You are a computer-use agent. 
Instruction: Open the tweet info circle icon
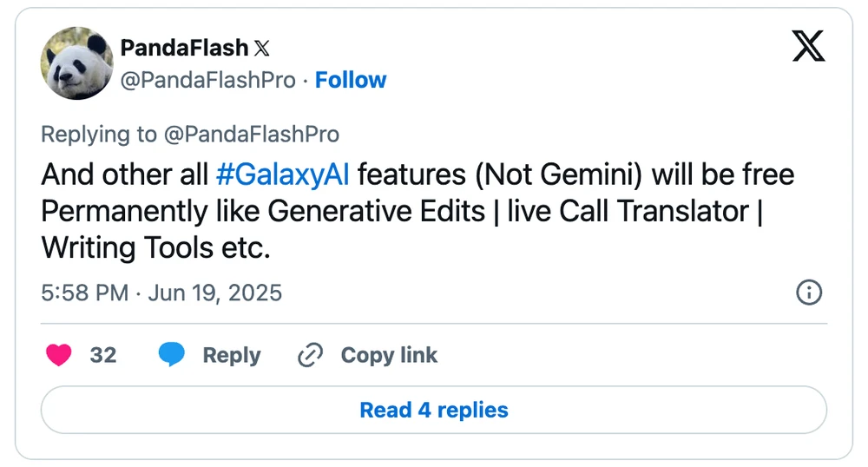pos(809,293)
